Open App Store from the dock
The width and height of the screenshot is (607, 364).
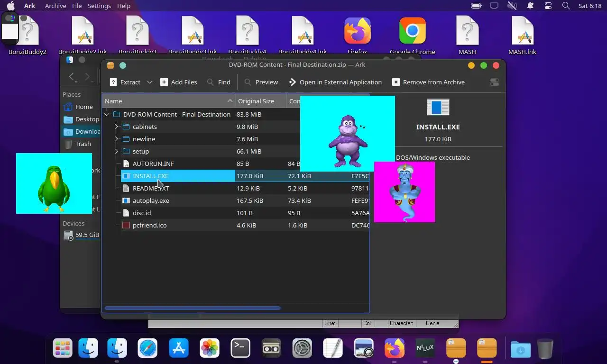pos(178,348)
